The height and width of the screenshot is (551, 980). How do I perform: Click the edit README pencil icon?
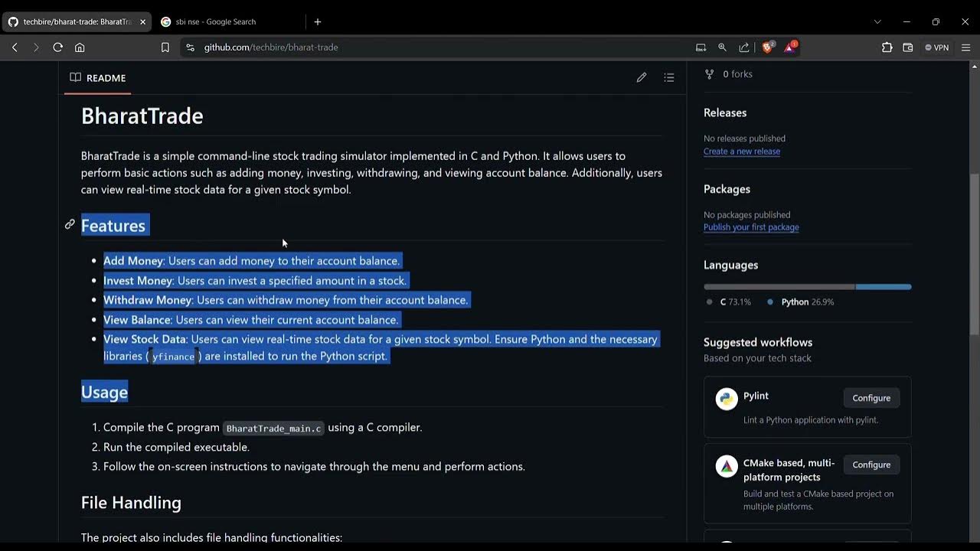click(x=642, y=77)
